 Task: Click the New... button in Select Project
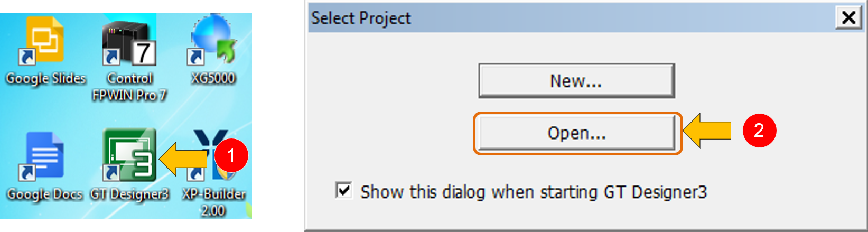coord(576,81)
